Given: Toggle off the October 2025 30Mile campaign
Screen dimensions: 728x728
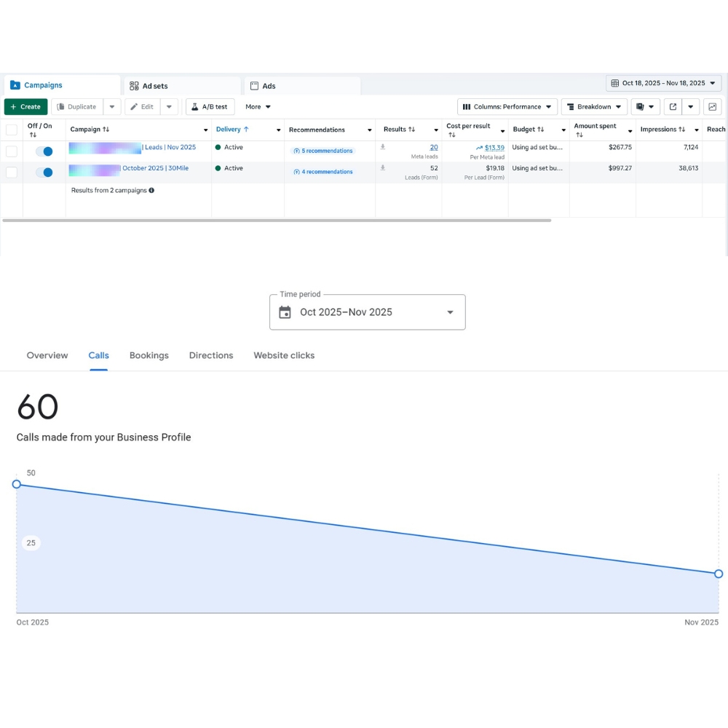Looking at the screenshot, I should click(x=44, y=173).
